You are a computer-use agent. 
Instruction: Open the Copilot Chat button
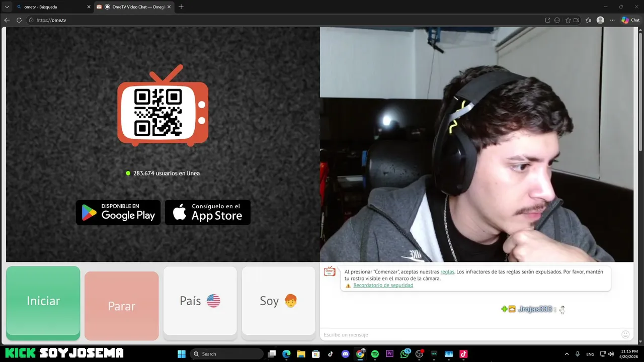click(630, 20)
